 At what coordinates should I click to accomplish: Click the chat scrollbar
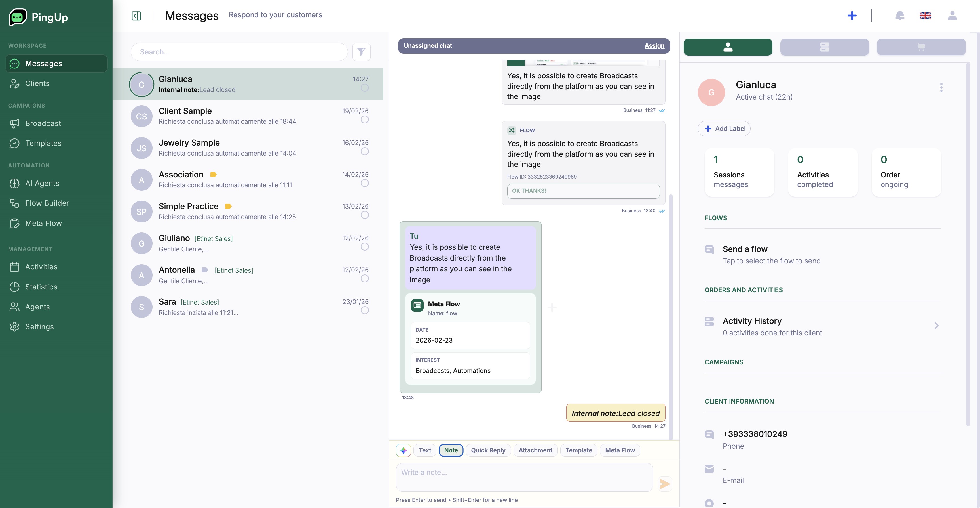click(671, 316)
